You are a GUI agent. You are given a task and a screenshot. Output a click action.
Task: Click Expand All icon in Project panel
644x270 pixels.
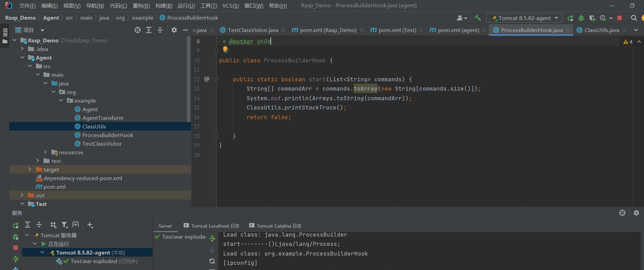[149, 30]
